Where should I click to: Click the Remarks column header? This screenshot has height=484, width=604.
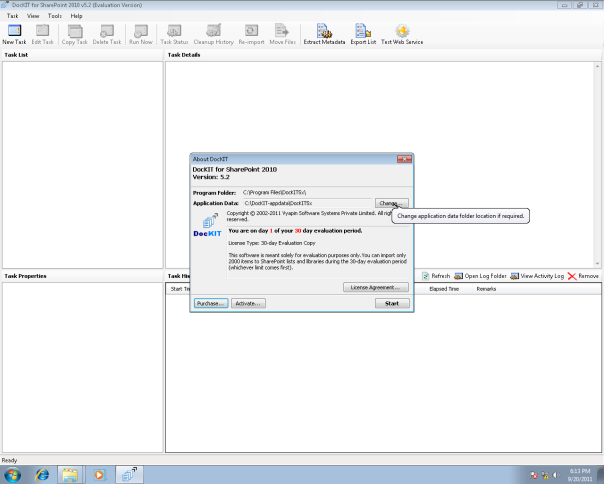click(x=486, y=289)
